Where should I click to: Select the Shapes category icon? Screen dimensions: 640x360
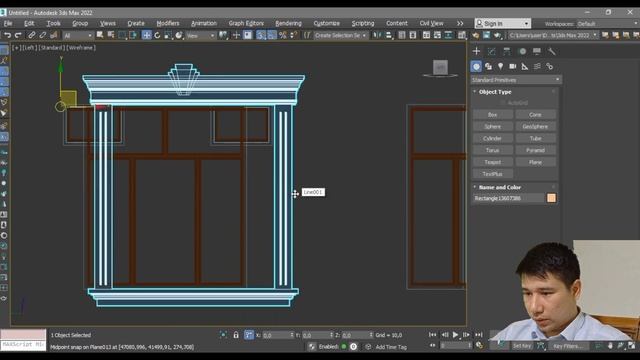pos(489,66)
